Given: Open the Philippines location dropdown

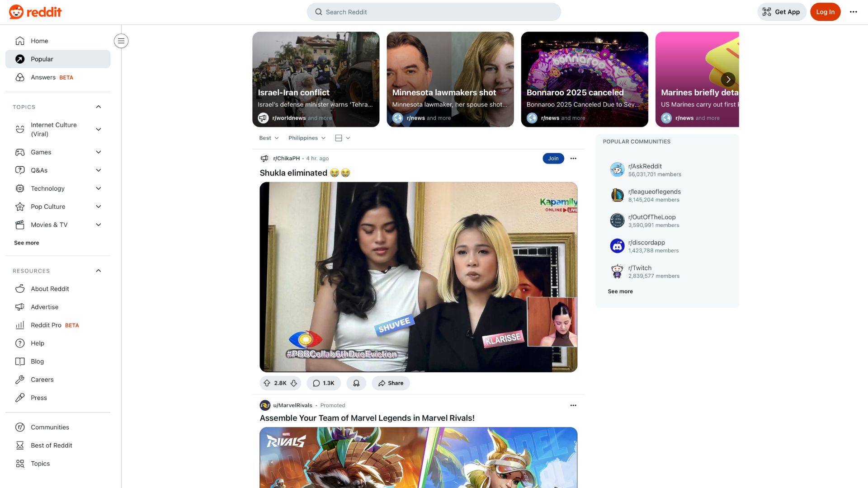Looking at the screenshot, I should [x=307, y=138].
